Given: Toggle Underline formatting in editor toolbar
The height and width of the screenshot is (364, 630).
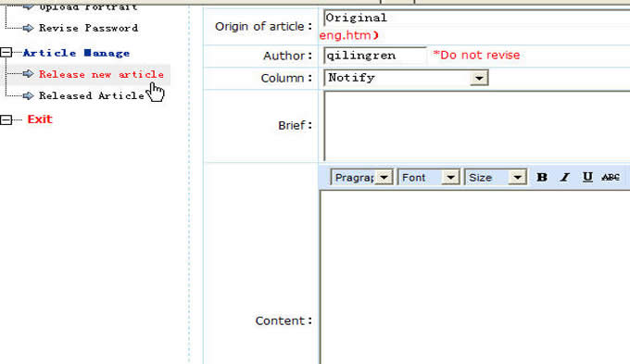Looking at the screenshot, I should pyautogui.click(x=587, y=177).
